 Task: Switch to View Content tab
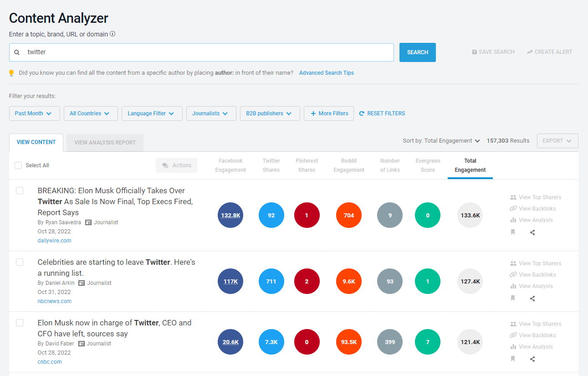36,142
